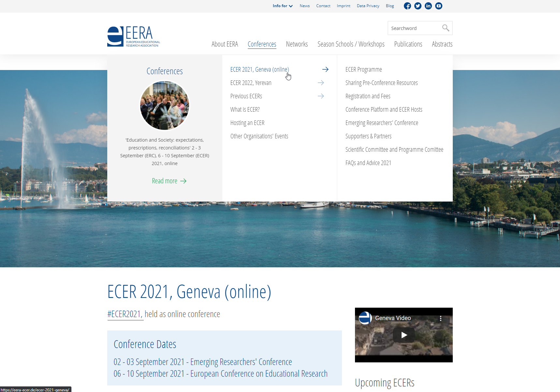Open EERA Facebook page icon
The height and width of the screenshot is (392, 560).
pyautogui.click(x=407, y=6)
